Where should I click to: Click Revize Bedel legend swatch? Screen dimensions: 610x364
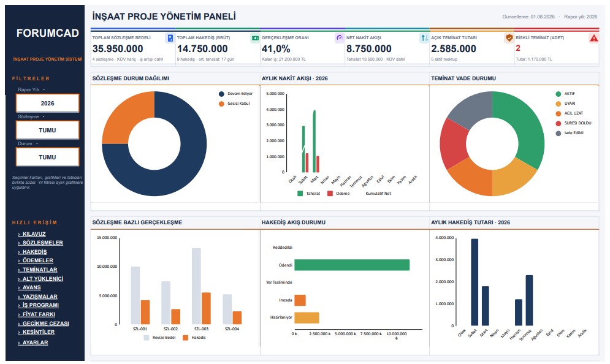point(147,338)
